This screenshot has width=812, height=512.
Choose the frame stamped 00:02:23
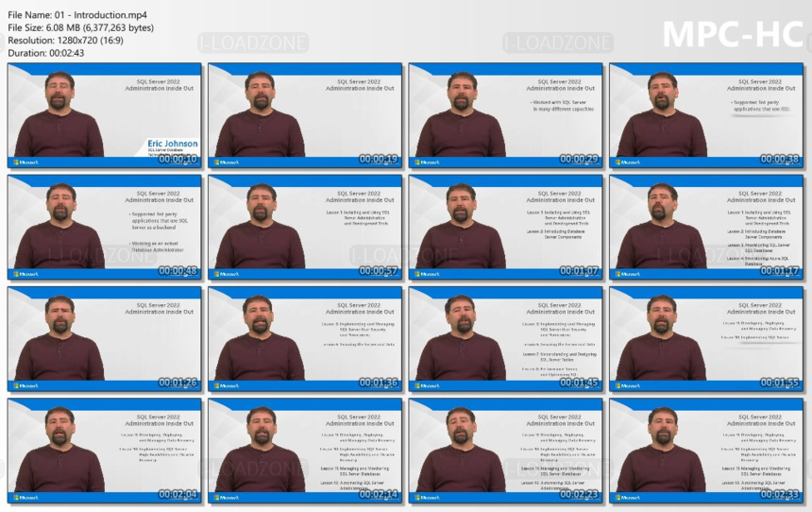pos(505,451)
